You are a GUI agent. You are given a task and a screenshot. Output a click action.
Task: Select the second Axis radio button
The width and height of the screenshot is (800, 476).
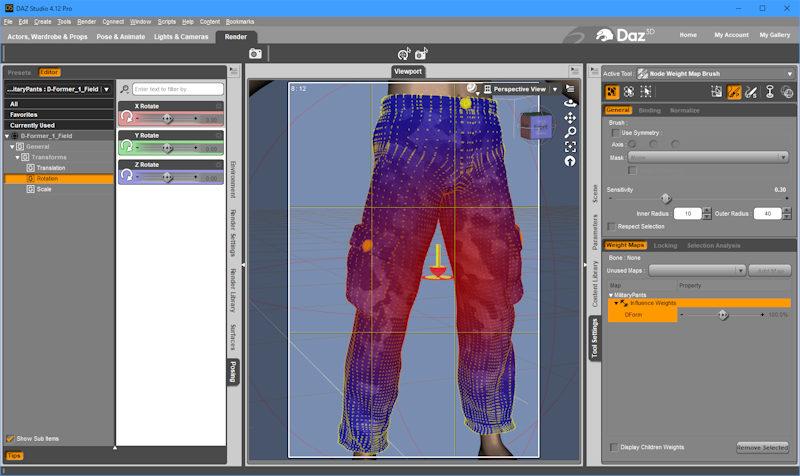654,144
